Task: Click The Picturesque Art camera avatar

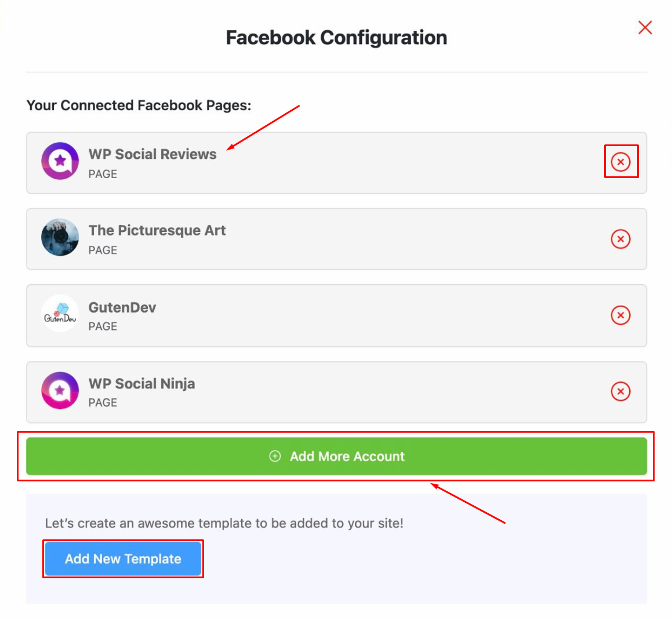Action: [60, 237]
